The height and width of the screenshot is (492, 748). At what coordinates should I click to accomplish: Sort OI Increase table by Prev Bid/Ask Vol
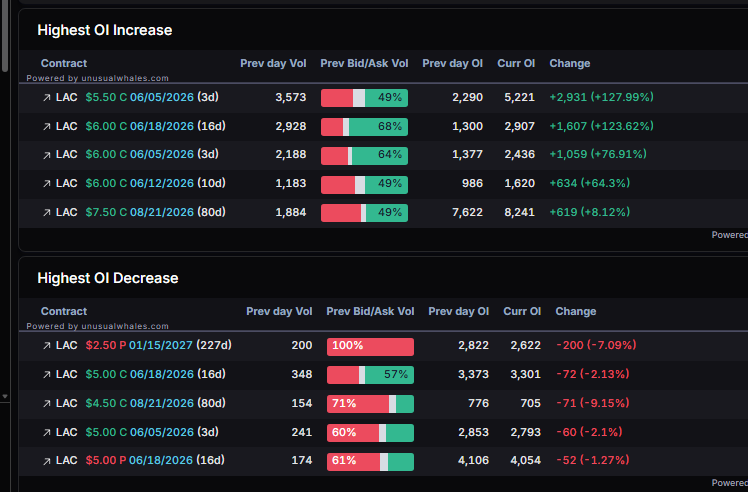coord(364,63)
